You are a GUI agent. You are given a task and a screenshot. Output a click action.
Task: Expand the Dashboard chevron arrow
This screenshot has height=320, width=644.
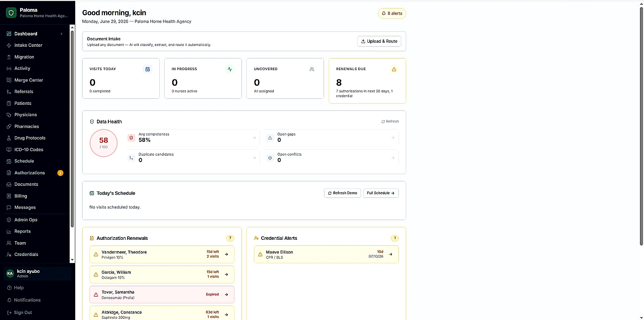point(62,34)
